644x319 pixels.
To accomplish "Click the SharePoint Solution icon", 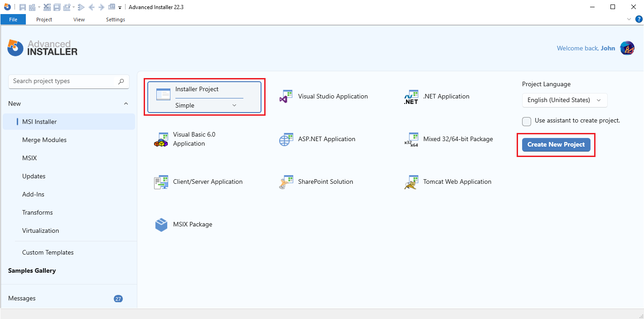I will 286,182.
